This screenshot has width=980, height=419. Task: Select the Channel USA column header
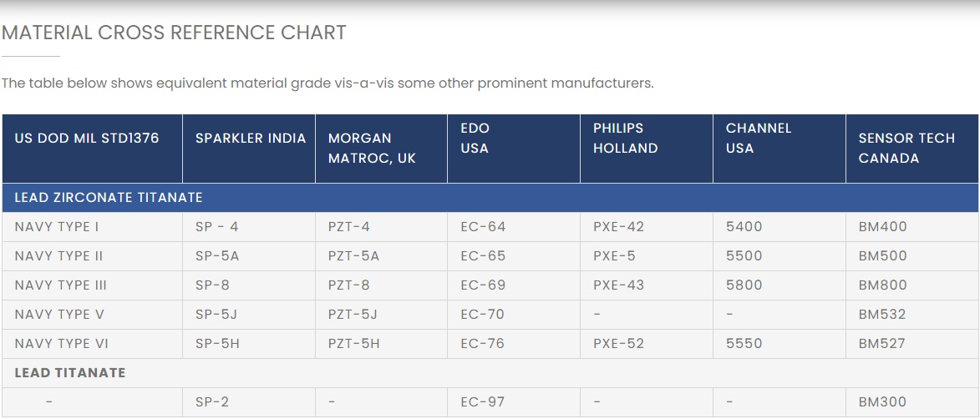pyautogui.click(x=759, y=138)
